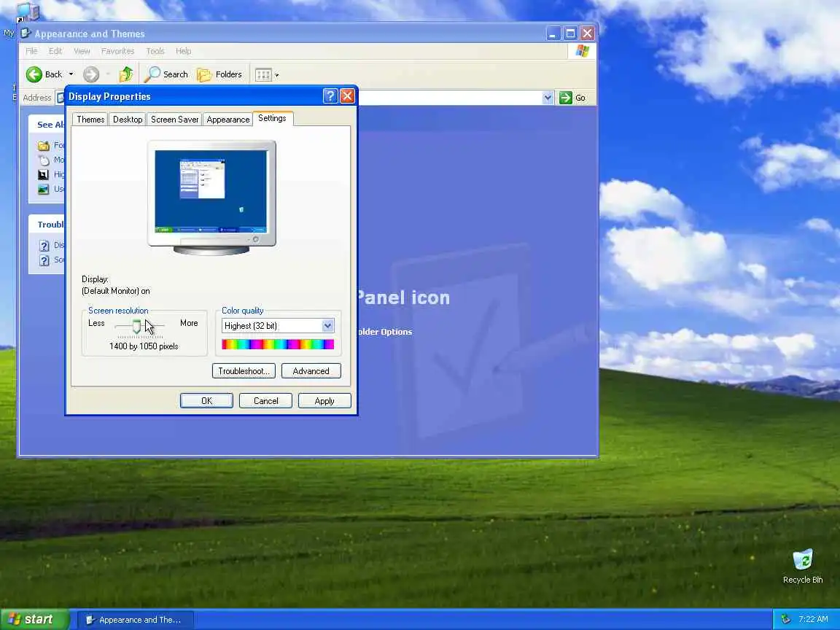Click the Troubleshoot... button
Viewport: 840px width, 630px height.
[244, 370]
